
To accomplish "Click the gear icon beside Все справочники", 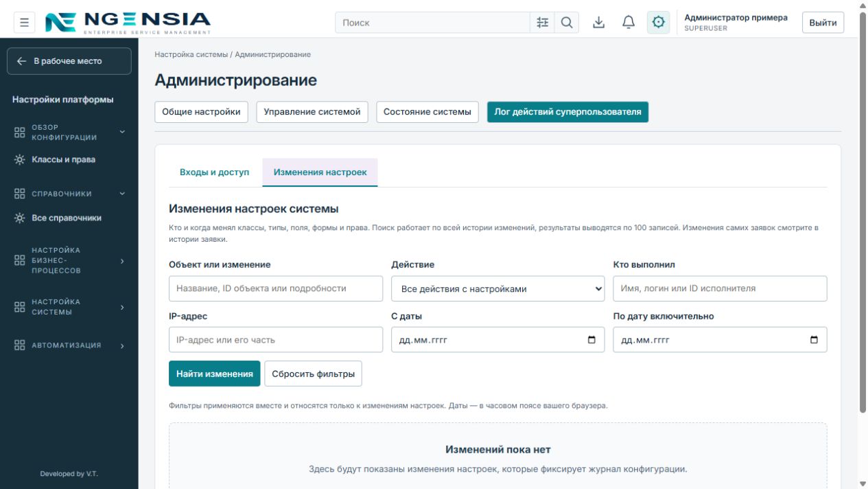I will pyautogui.click(x=19, y=218).
